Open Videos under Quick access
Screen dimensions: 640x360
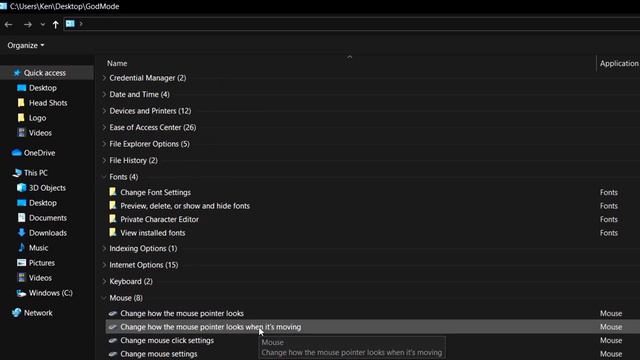click(x=40, y=133)
